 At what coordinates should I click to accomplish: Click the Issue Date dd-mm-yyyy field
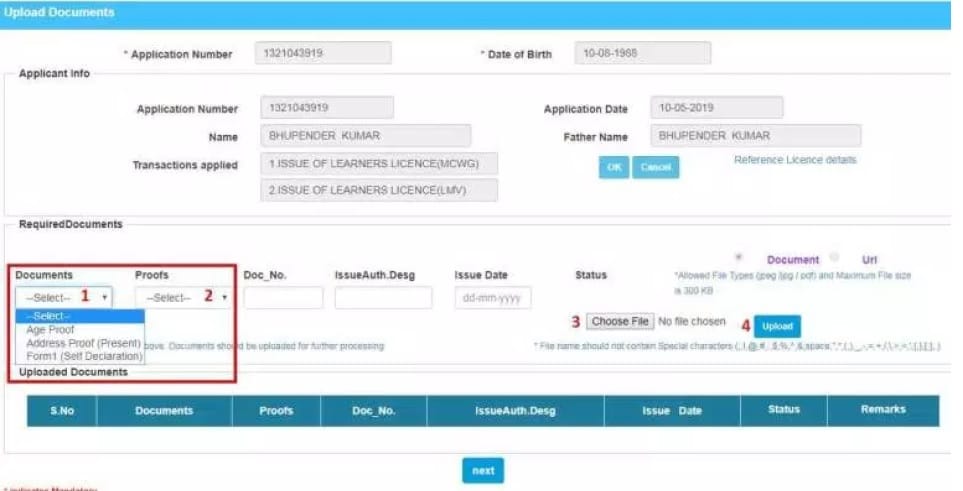click(492, 298)
